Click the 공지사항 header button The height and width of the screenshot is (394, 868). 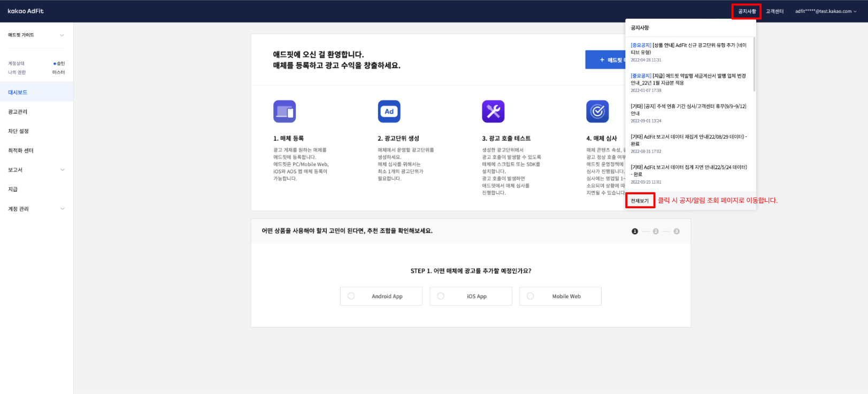[747, 11]
